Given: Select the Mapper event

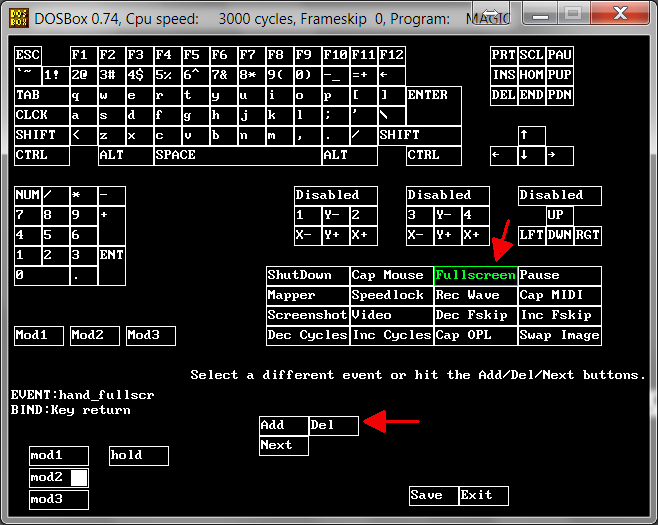Looking at the screenshot, I should coord(308,296).
